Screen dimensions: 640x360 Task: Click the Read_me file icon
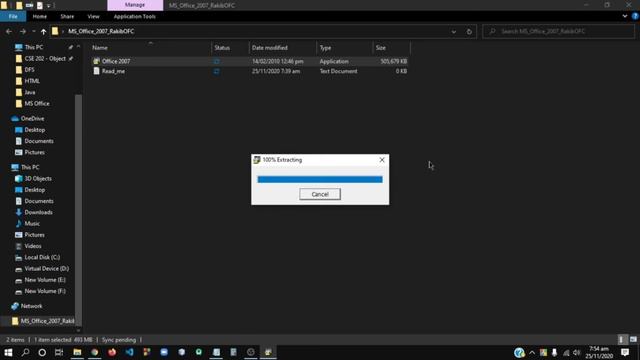point(96,71)
